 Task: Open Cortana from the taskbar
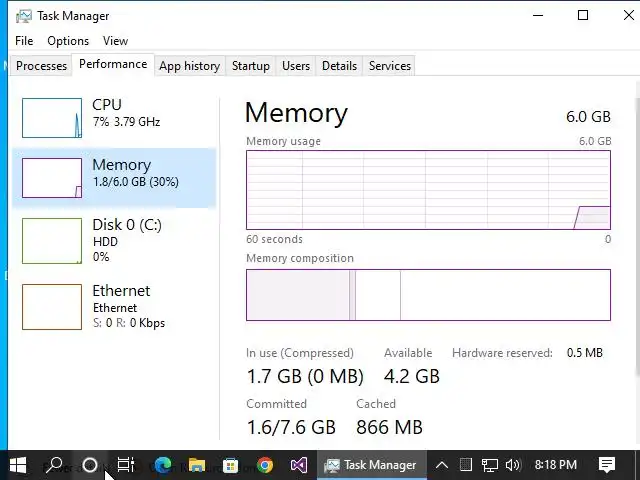(x=90, y=465)
